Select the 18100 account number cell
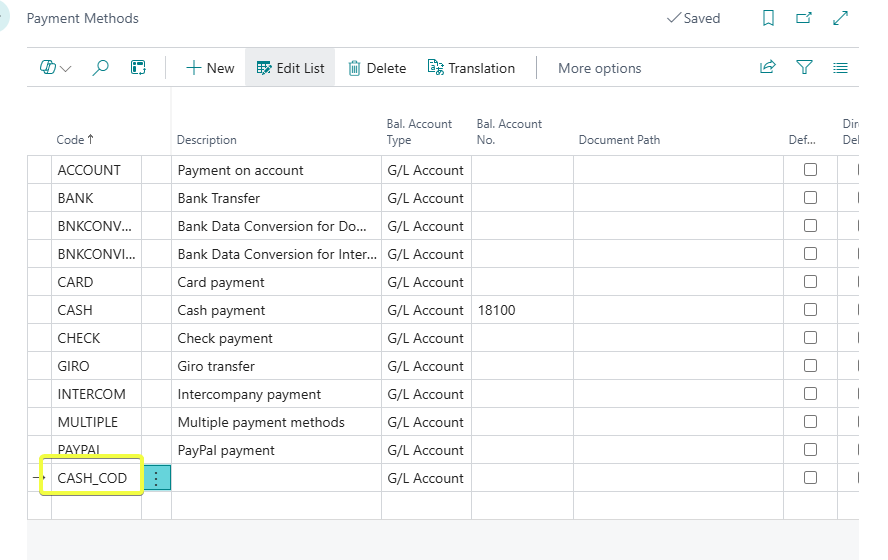The height and width of the screenshot is (560, 888). (x=522, y=310)
